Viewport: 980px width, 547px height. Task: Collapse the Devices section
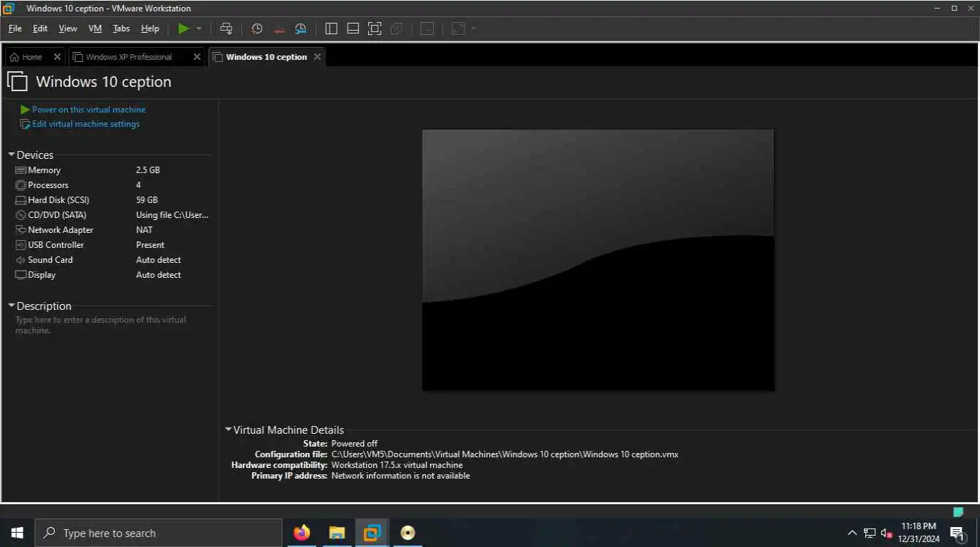point(11,155)
